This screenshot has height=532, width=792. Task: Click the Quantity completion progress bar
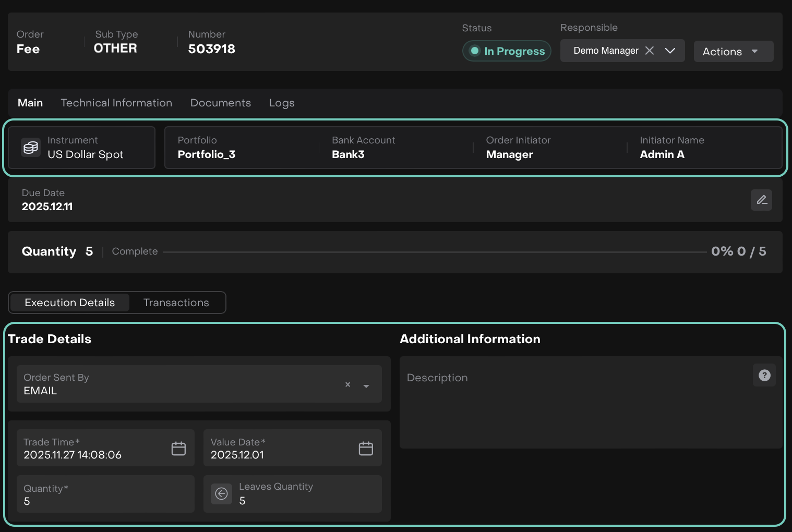coord(434,252)
